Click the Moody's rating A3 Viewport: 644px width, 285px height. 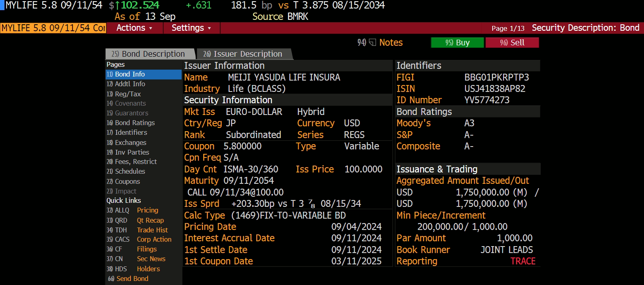[469, 123]
